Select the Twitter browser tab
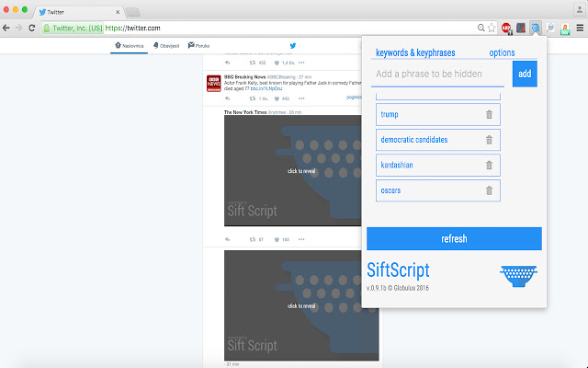Viewport: 588px width, 368px height. (79, 12)
